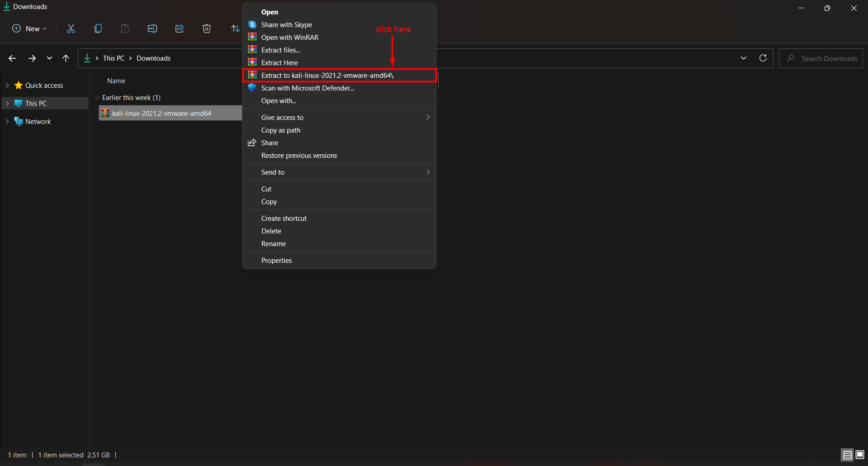Collapse the Earlier this week group
Screen dimensions: 868x466
97,98
